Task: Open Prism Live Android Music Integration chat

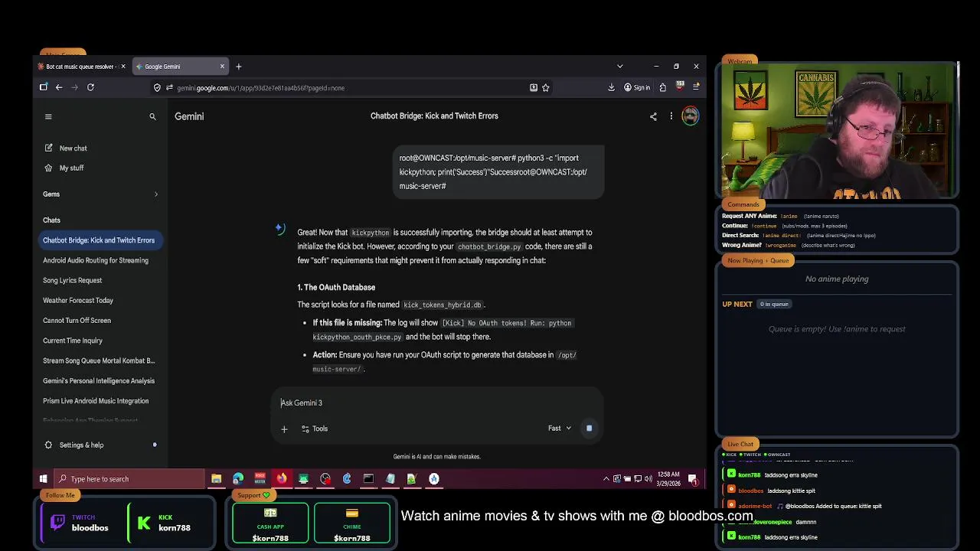Action: click(96, 401)
